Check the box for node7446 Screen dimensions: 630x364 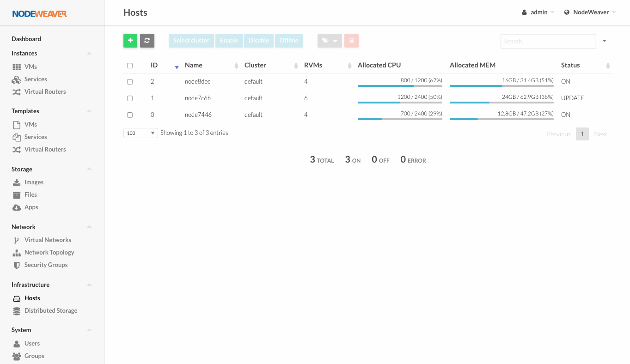[x=130, y=115]
